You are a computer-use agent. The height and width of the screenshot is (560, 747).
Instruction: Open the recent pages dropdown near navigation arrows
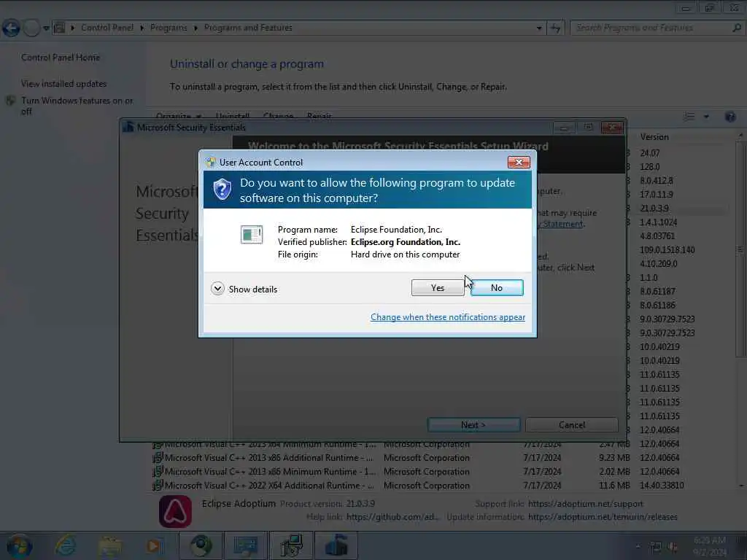46,28
